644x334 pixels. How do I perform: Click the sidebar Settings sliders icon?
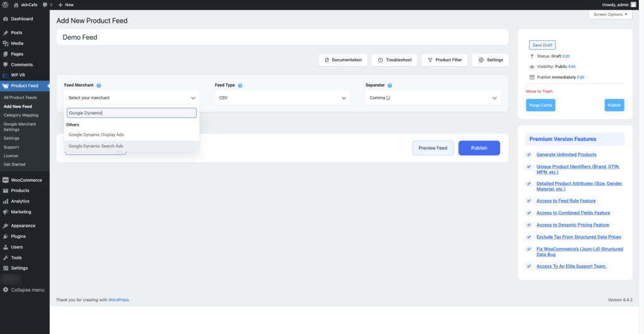pos(5,268)
